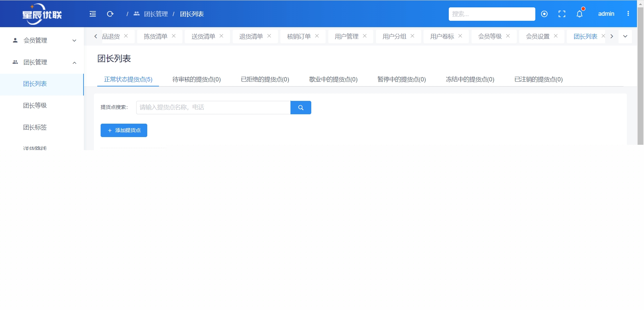Click the circular target icon in header

tap(544, 14)
